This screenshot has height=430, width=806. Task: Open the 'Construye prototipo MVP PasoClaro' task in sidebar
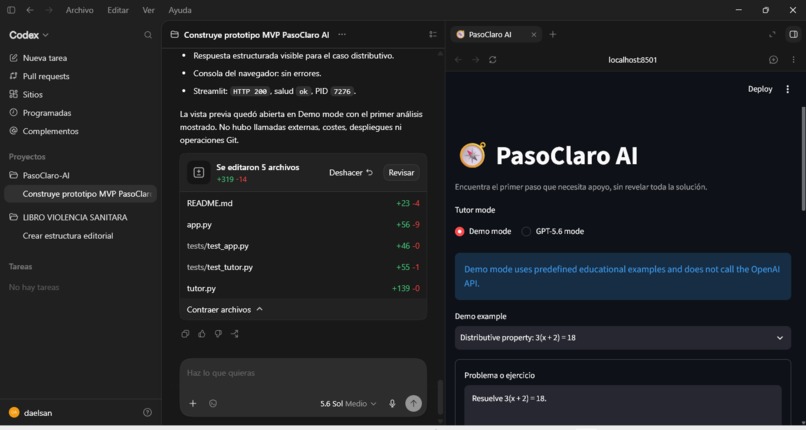(80, 194)
